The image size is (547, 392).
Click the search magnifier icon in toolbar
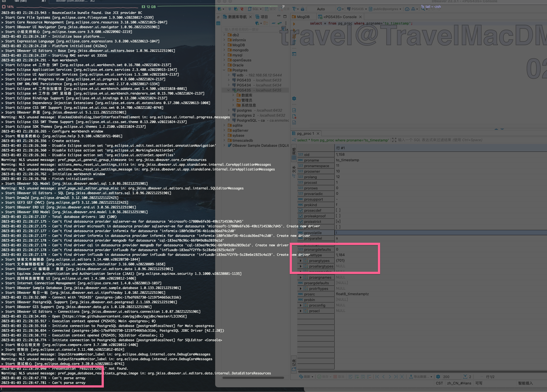click(423, 9)
